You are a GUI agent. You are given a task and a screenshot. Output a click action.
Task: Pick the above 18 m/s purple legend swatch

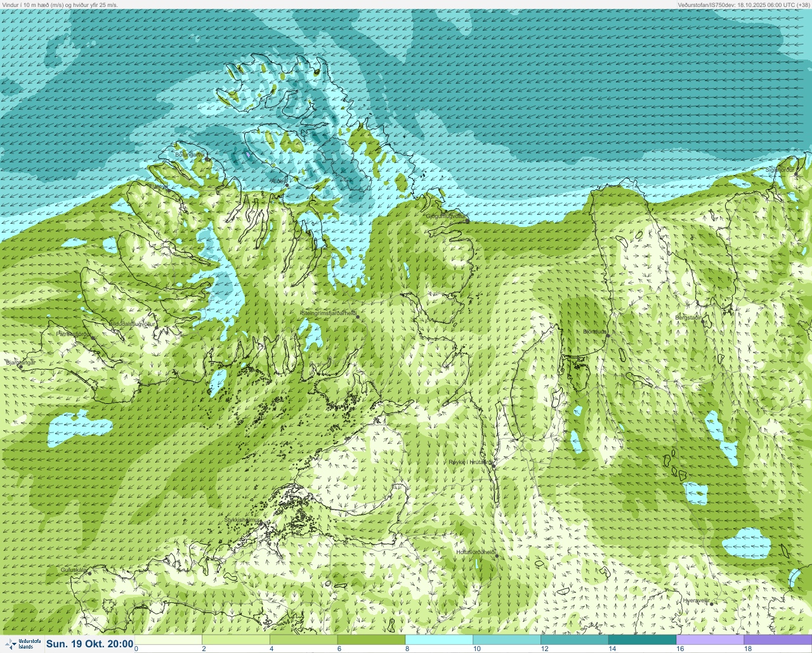(x=778, y=640)
